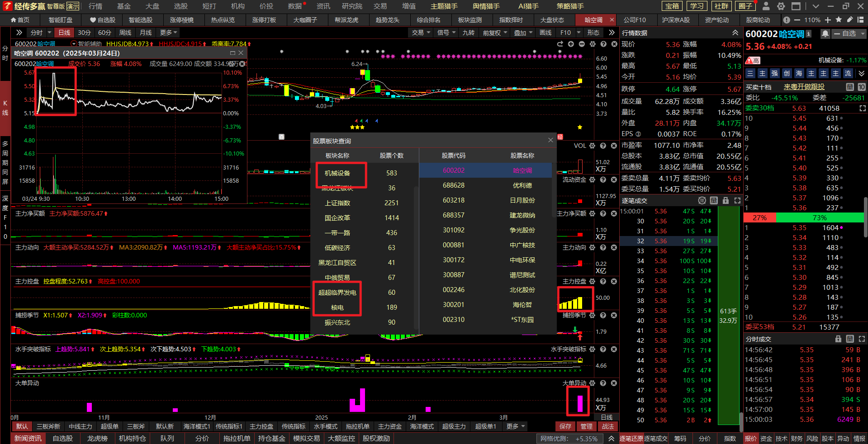Open the 自选 dropdown next to bell
This screenshot has width=868, height=444.
click(849, 34)
